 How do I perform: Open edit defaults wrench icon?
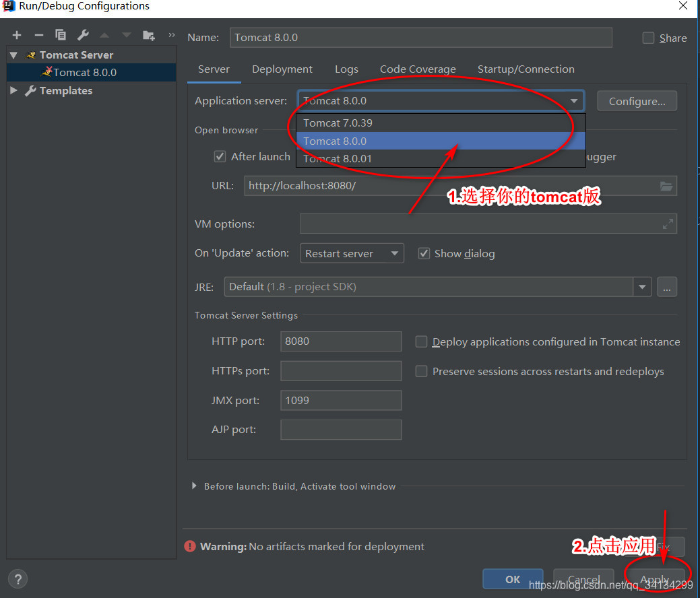83,35
